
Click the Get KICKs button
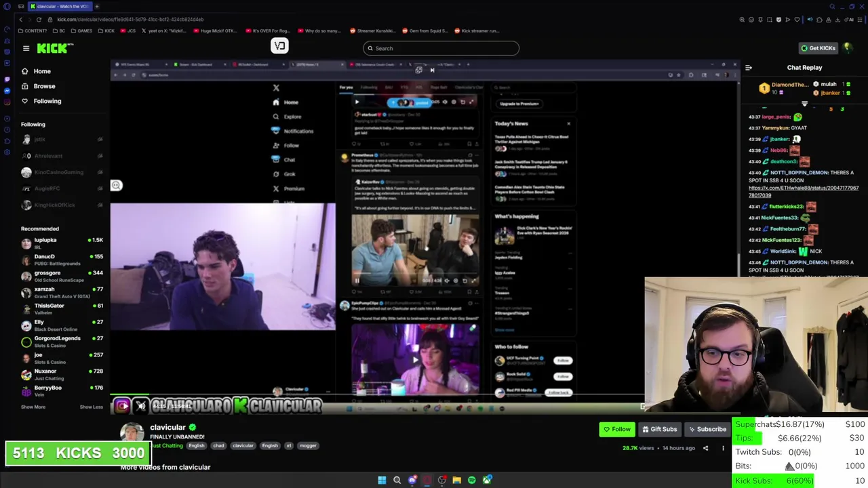[818, 48]
